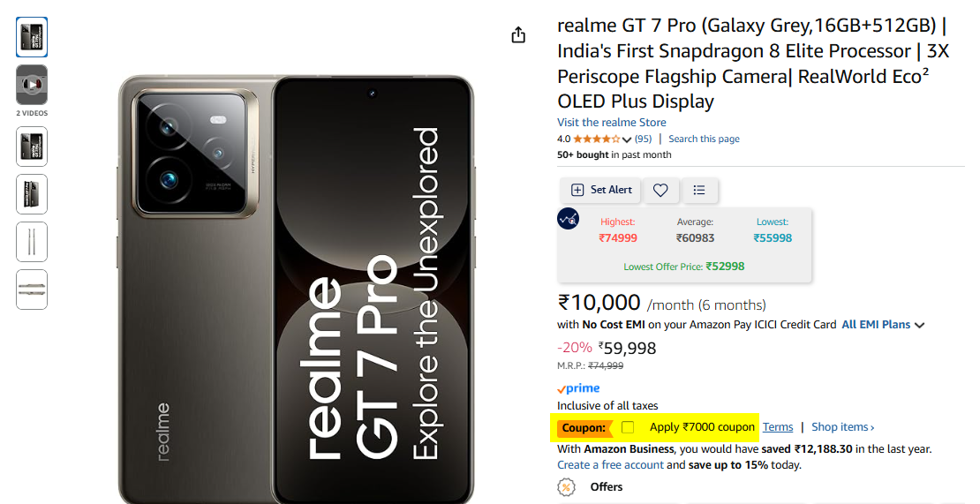Visit the realme Store link
Image resolution: width=980 pixels, height=504 pixels.
(611, 123)
